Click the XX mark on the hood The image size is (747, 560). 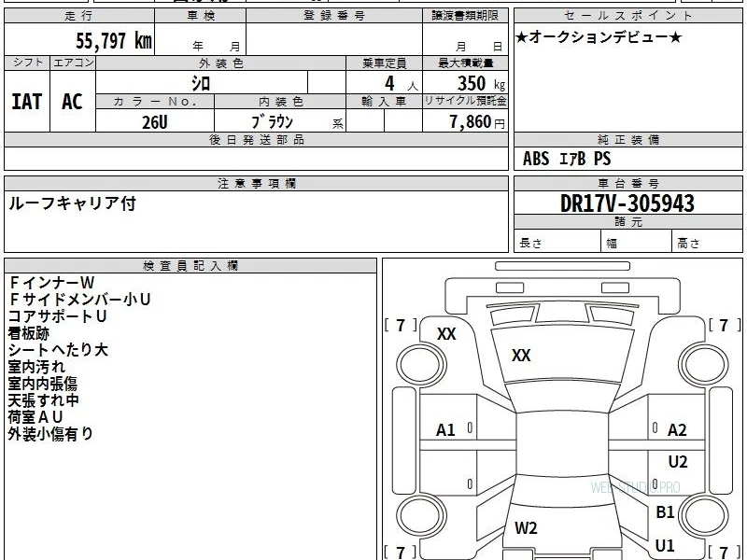521,356
